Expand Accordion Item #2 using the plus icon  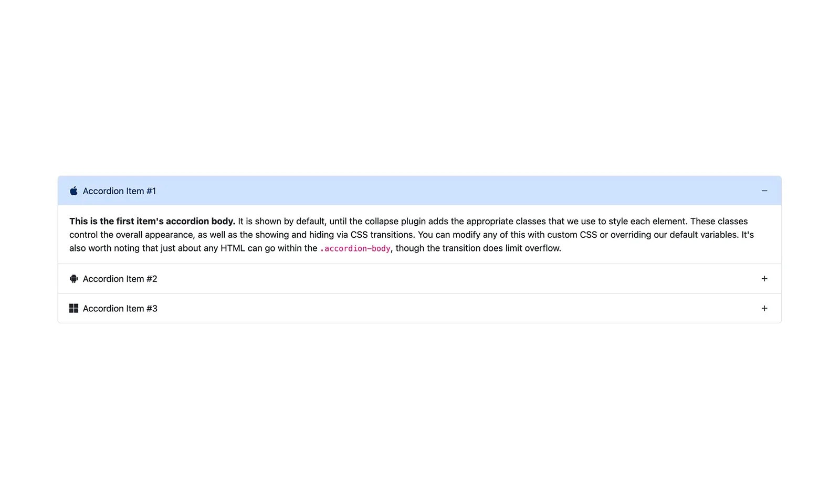[x=764, y=279]
